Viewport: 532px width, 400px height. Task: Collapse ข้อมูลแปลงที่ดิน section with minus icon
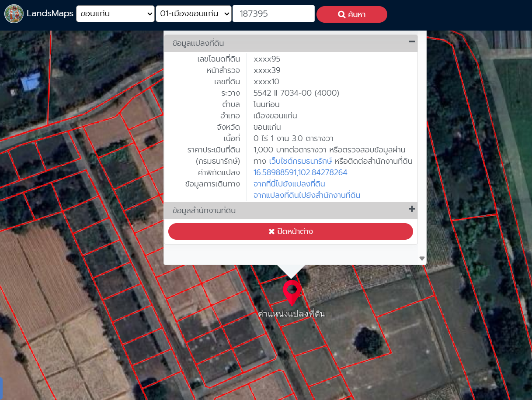(x=411, y=42)
